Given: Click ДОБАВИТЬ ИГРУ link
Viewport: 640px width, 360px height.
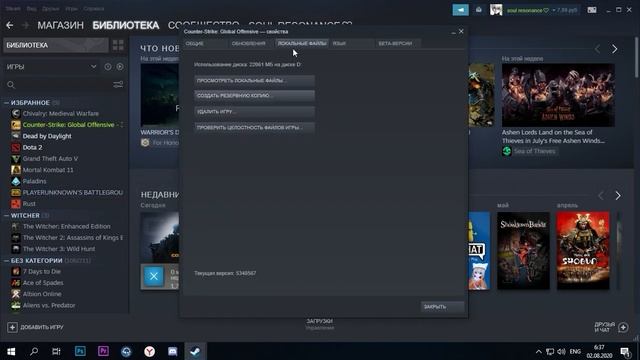Looking at the screenshot, I should [42, 327].
